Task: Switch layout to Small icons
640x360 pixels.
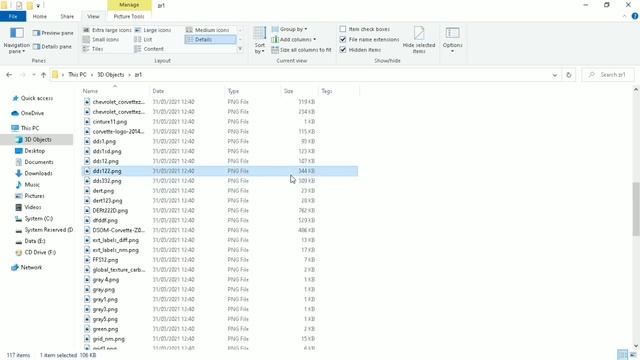Action: [x=101, y=39]
